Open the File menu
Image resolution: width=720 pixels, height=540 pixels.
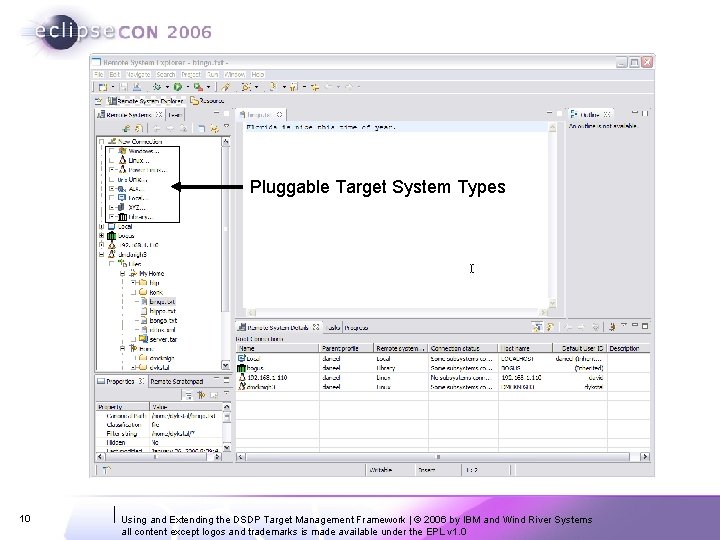pos(98,74)
